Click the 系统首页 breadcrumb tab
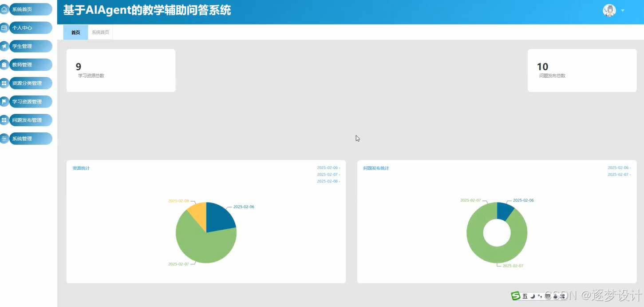The height and width of the screenshot is (307, 644). 100,32
